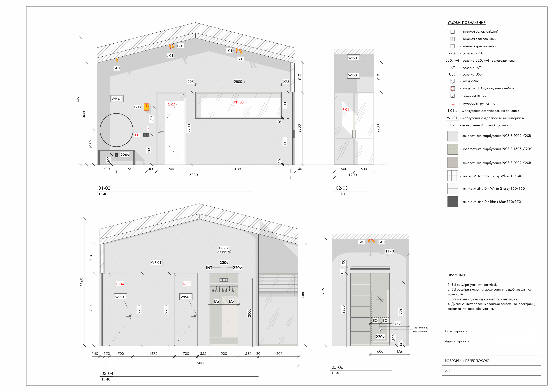The image size is (554, 392).
Task: Click the thermoregulator legend symbol
Action: 452,96
